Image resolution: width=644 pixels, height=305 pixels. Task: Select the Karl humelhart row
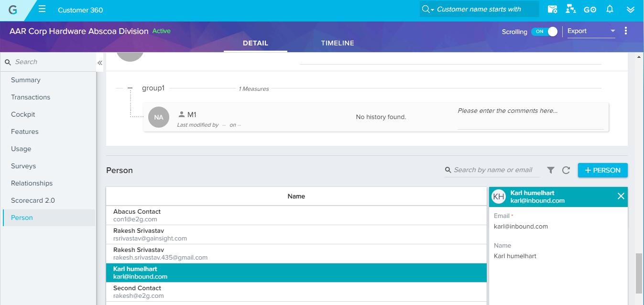pyautogui.click(x=296, y=272)
